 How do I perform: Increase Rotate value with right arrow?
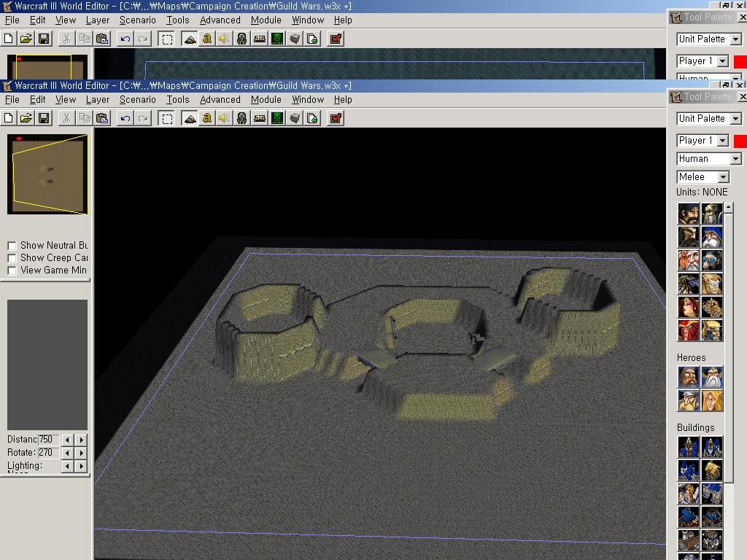82,453
